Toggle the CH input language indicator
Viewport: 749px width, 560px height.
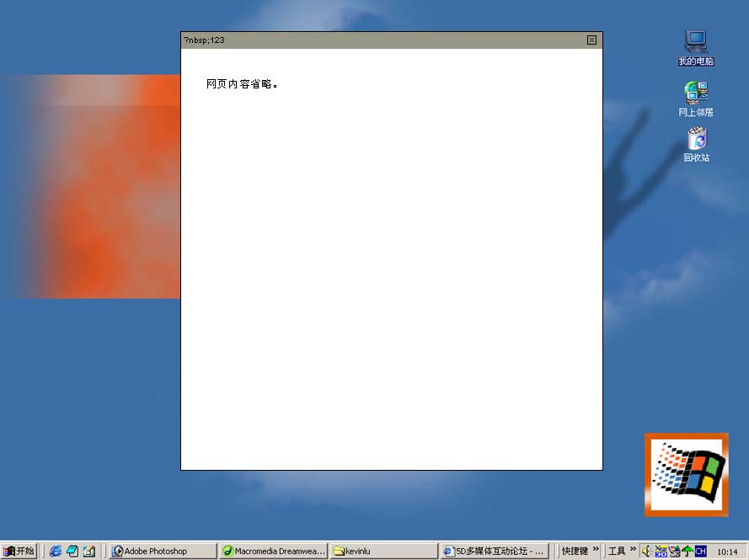[700, 551]
